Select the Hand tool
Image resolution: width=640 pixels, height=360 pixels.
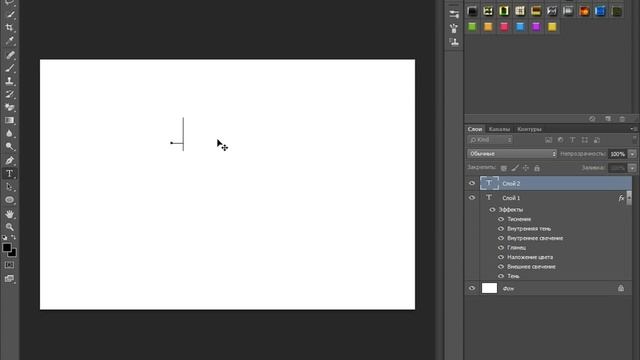10,214
